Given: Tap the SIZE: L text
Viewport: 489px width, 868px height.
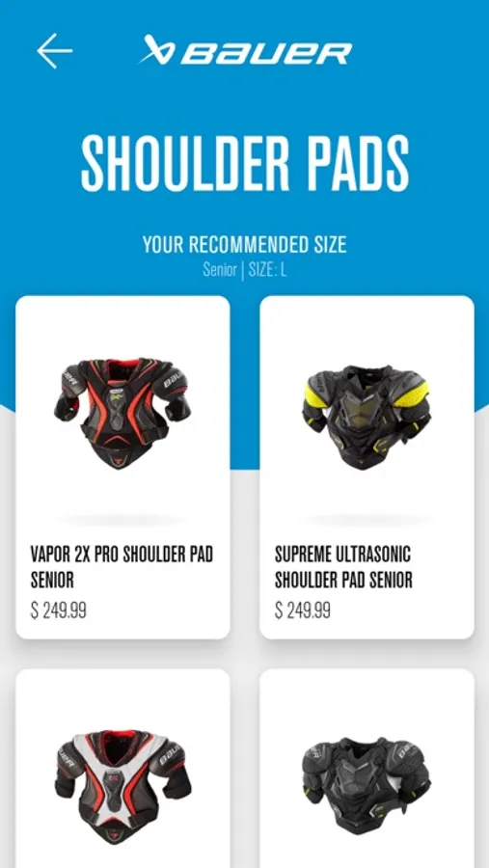Looking at the screenshot, I should (267, 271).
